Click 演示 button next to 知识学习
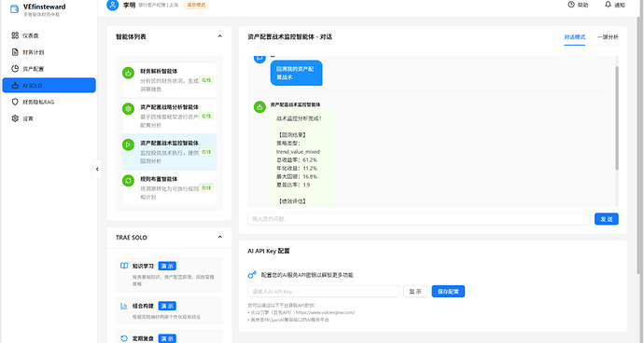Screen dimensions: 644x343 [x=167, y=266]
